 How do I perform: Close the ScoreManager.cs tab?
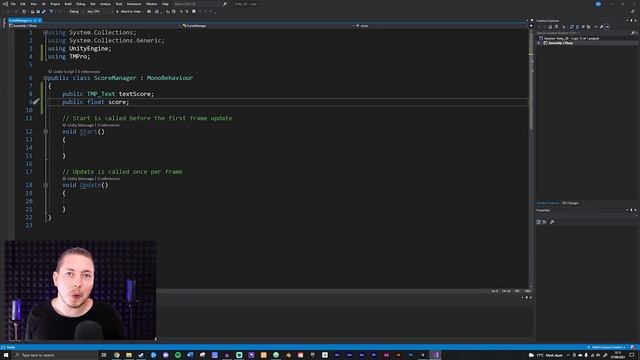click(x=40, y=20)
